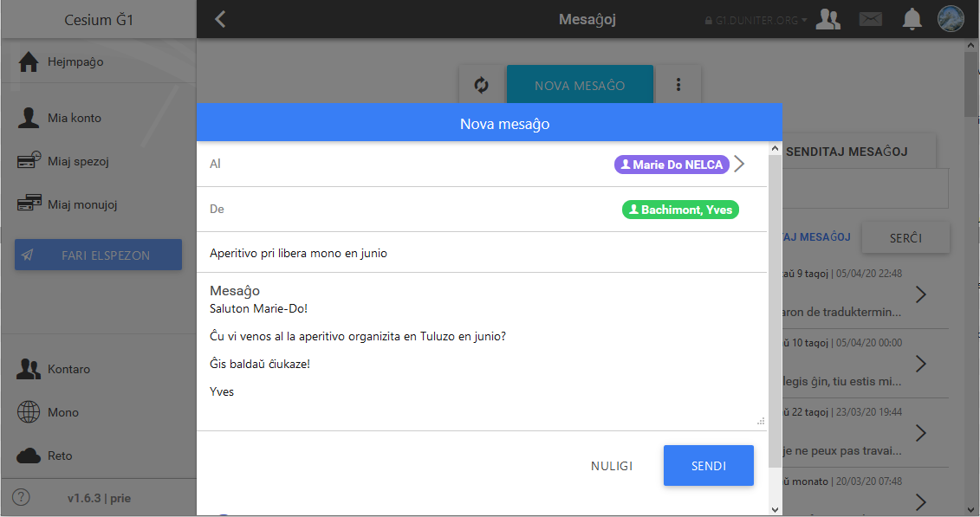
Task: Click Cesium Ğ1 app title
Action: pyautogui.click(x=99, y=20)
